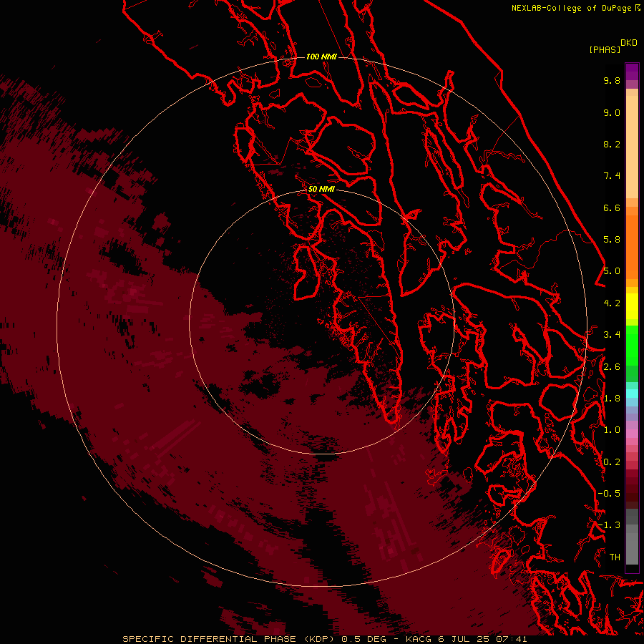Screen dimensions: 644x644
Task: Click the -1.3 value on the scale
Action: [609, 525]
